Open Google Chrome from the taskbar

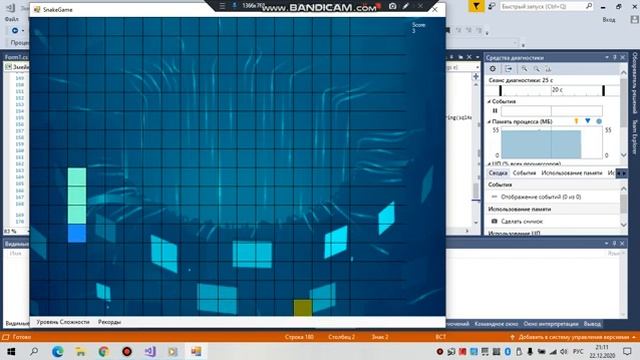coord(104,351)
